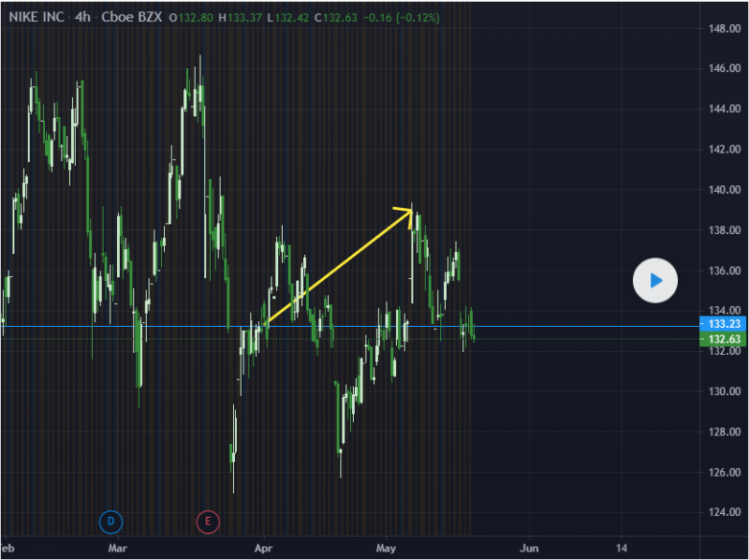Open the earnings 'E' marker

207,520
